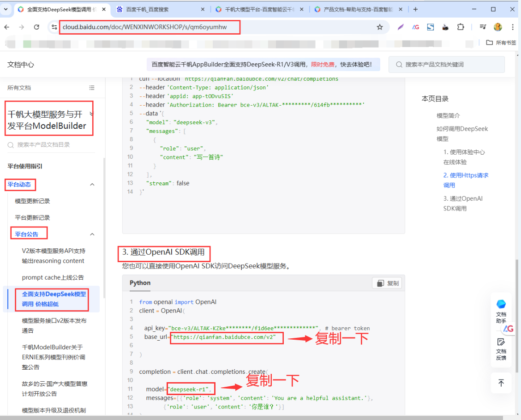Jump to 如何调用DeepSeek模型 in contents
The image size is (521, 420).
[x=462, y=133]
